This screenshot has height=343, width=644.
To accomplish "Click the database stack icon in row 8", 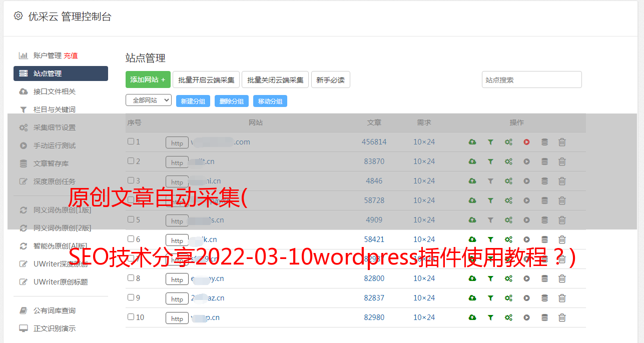I will 544,278.
